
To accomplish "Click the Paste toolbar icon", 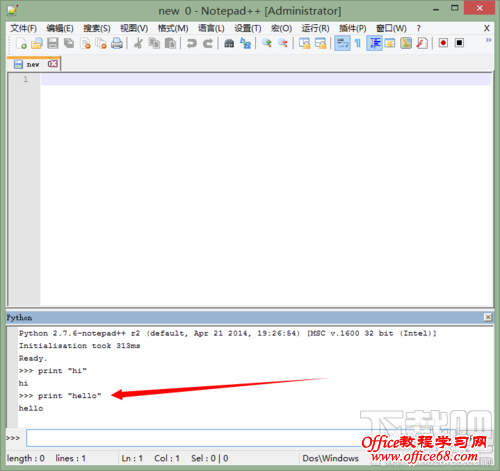I will (170, 43).
